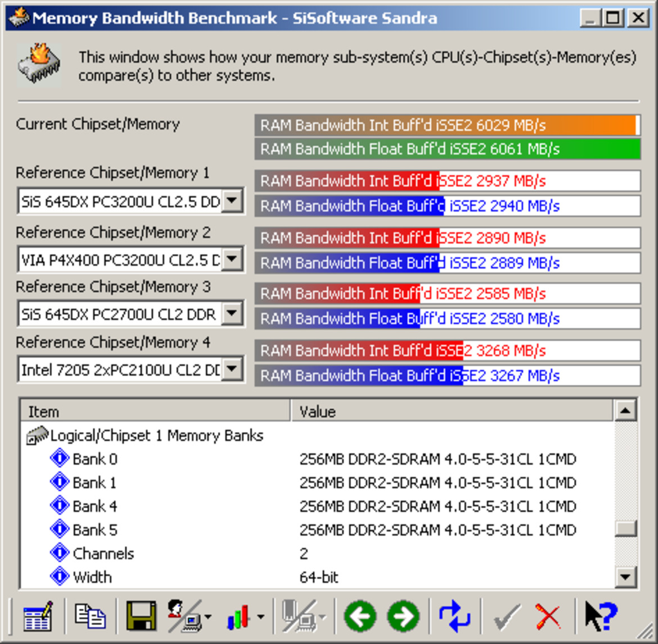Click the Width value 64-bit
Screen dimensions: 658x644
[319, 577]
